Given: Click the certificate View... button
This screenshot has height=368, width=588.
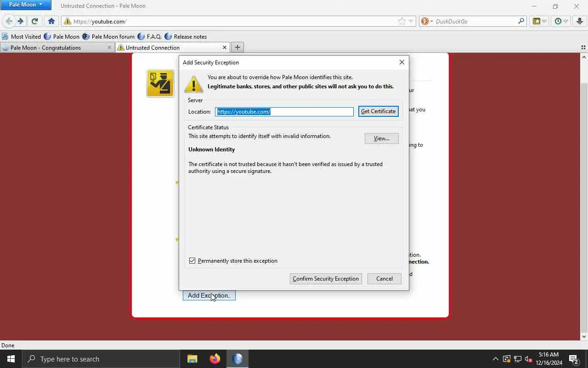Looking at the screenshot, I should [x=381, y=138].
